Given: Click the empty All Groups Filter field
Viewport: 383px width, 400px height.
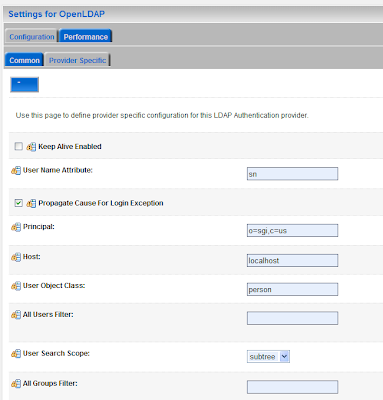Looking at the screenshot, I should point(292,387).
